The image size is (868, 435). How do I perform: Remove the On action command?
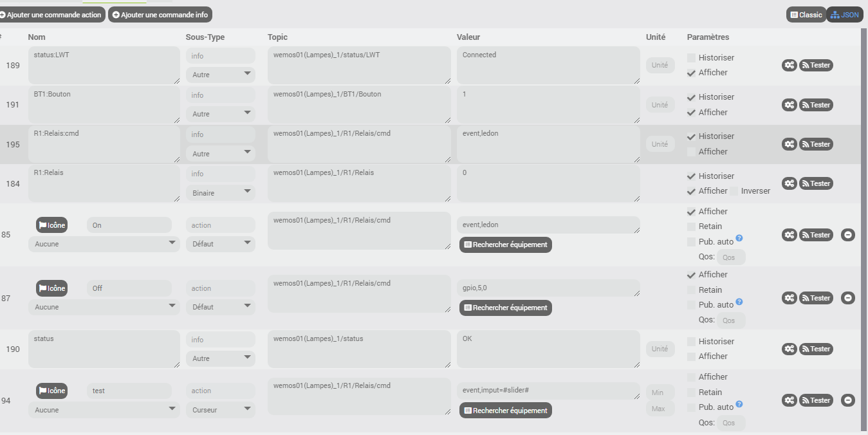(848, 235)
